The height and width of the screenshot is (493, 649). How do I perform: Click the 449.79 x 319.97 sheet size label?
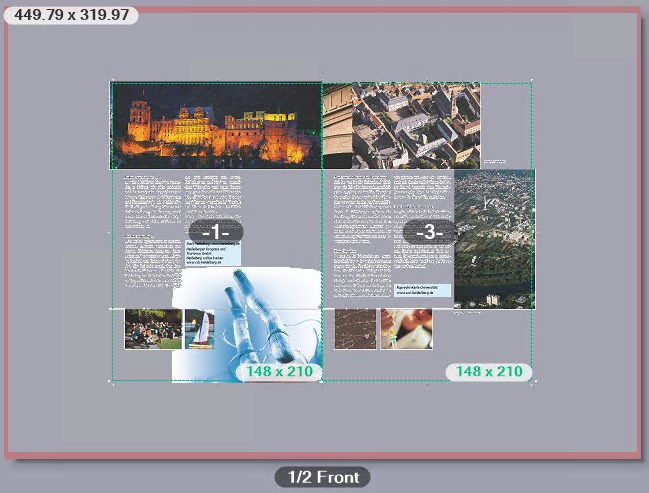tap(70, 15)
